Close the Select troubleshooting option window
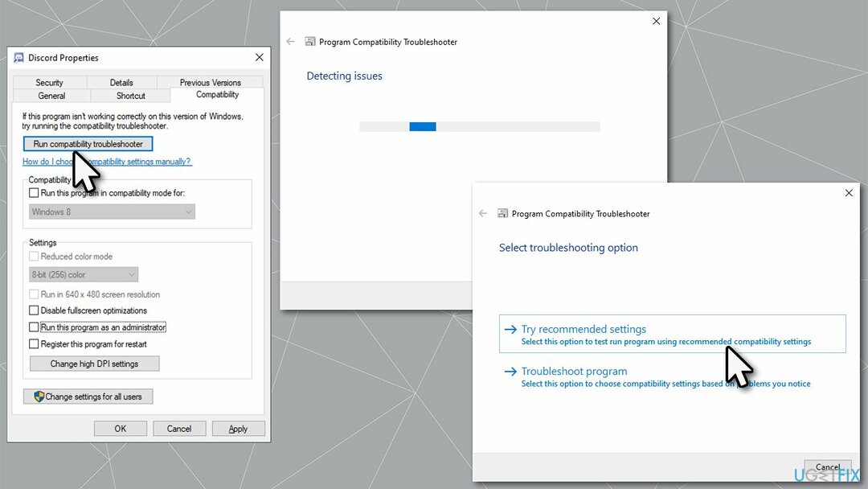This screenshot has width=868, height=489. (x=849, y=193)
